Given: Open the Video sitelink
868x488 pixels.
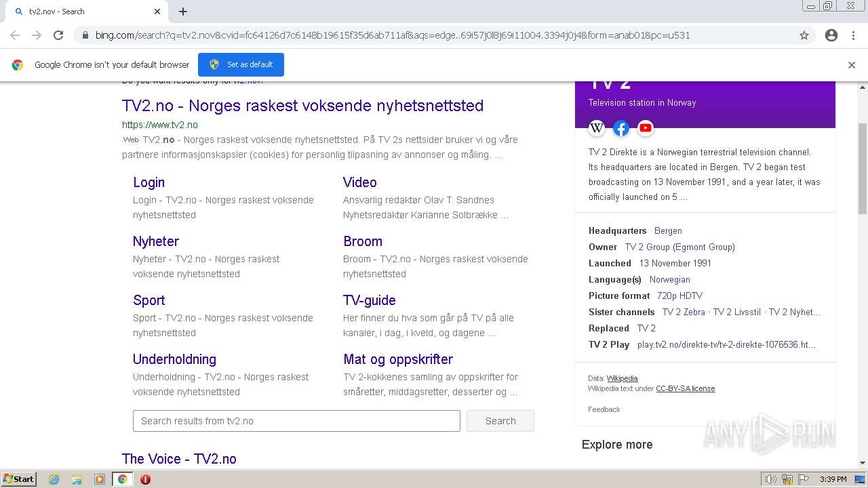Looking at the screenshot, I should tap(359, 182).
